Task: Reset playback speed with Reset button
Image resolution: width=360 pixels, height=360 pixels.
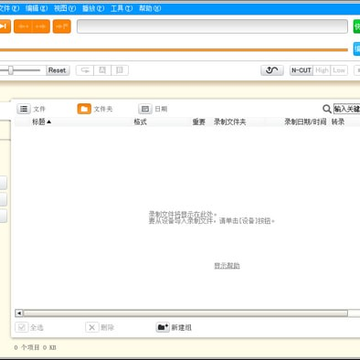Action: click(x=57, y=70)
